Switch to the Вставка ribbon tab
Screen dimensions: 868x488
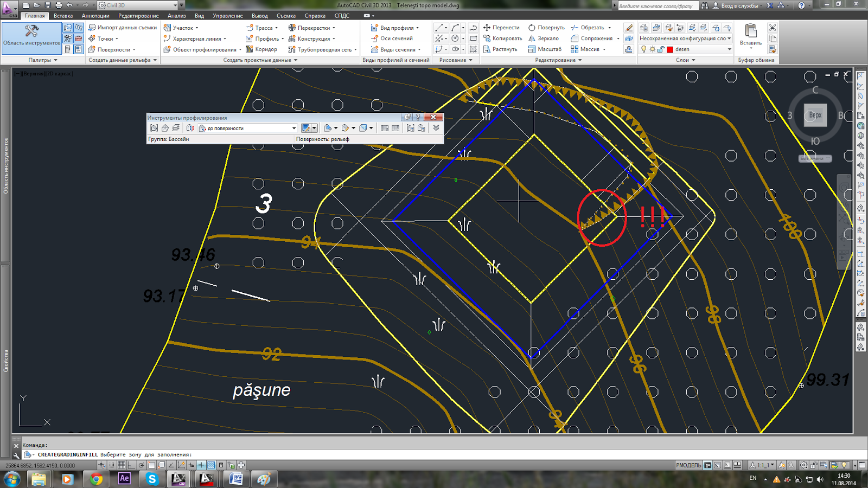pos(63,16)
